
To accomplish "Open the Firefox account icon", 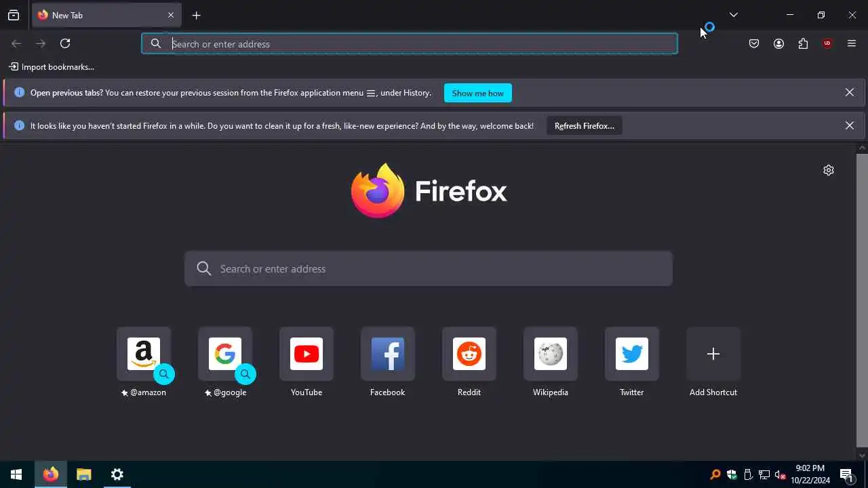I will tap(778, 43).
